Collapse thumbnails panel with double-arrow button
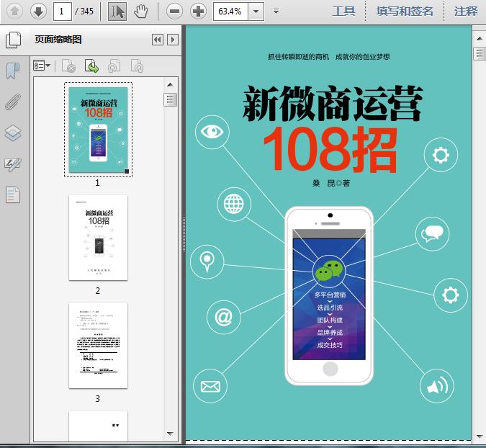This screenshot has height=448, width=486. (158, 40)
